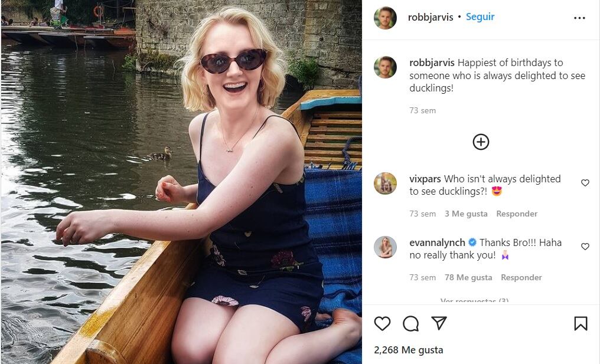Reply to vixpars' comment via Responder

click(x=517, y=214)
